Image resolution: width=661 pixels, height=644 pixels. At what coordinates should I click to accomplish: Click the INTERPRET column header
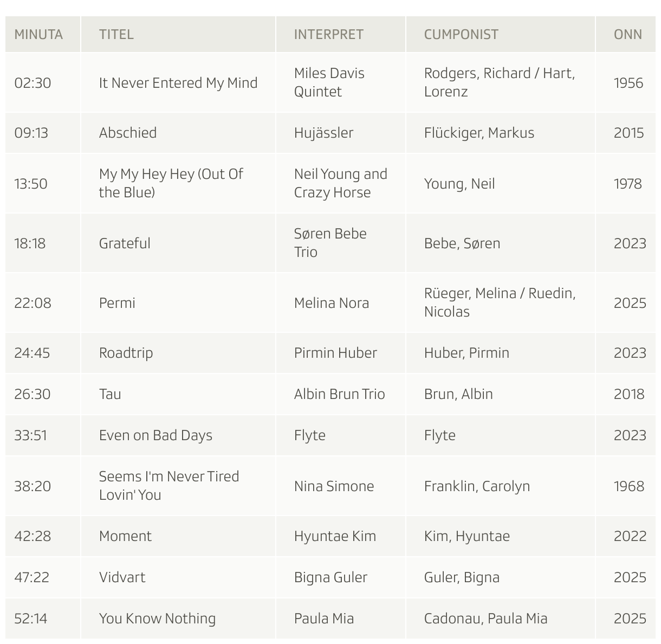point(328,34)
